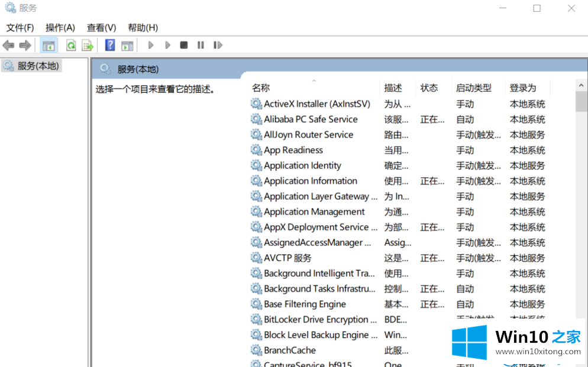Sort by the 名称 column header

(315, 88)
